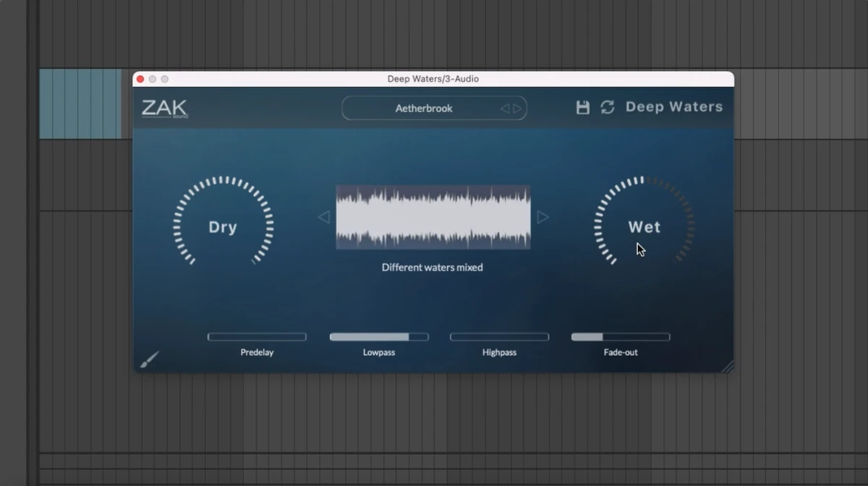Adjust the Lowpass slider

click(378, 336)
